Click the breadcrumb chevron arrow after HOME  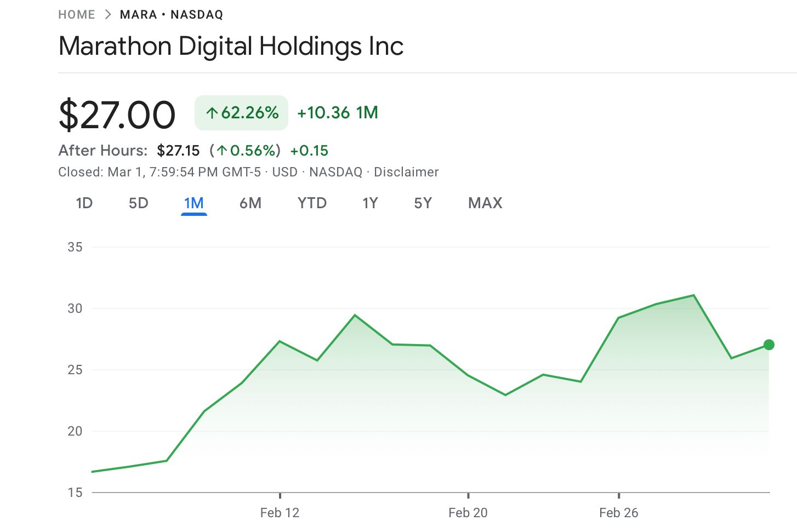[x=107, y=15]
